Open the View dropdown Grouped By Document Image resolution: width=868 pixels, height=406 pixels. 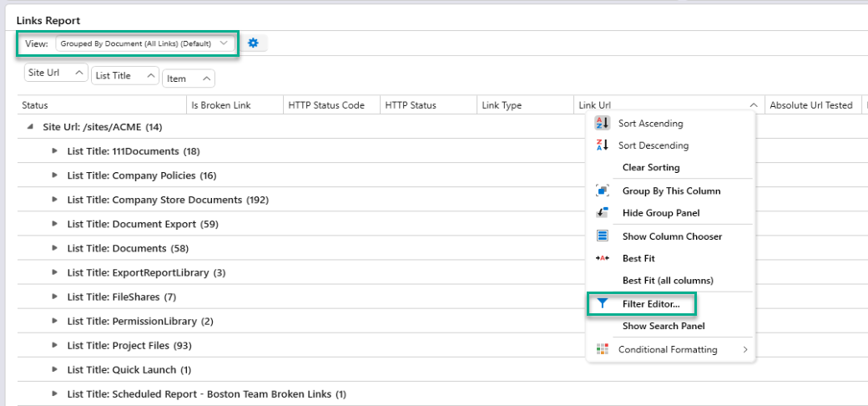point(144,43)
